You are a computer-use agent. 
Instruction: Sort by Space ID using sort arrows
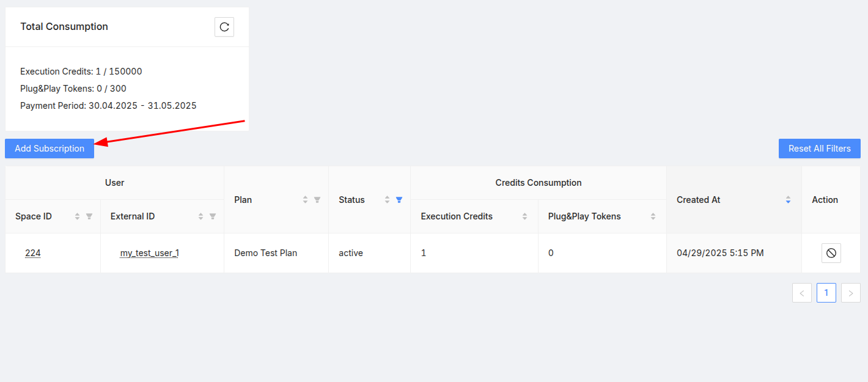coord(77,216)
